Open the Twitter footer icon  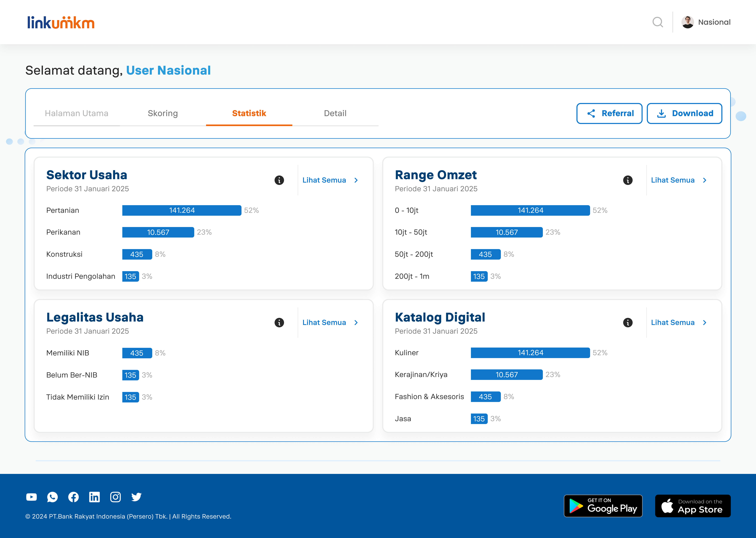click(136, 497)
